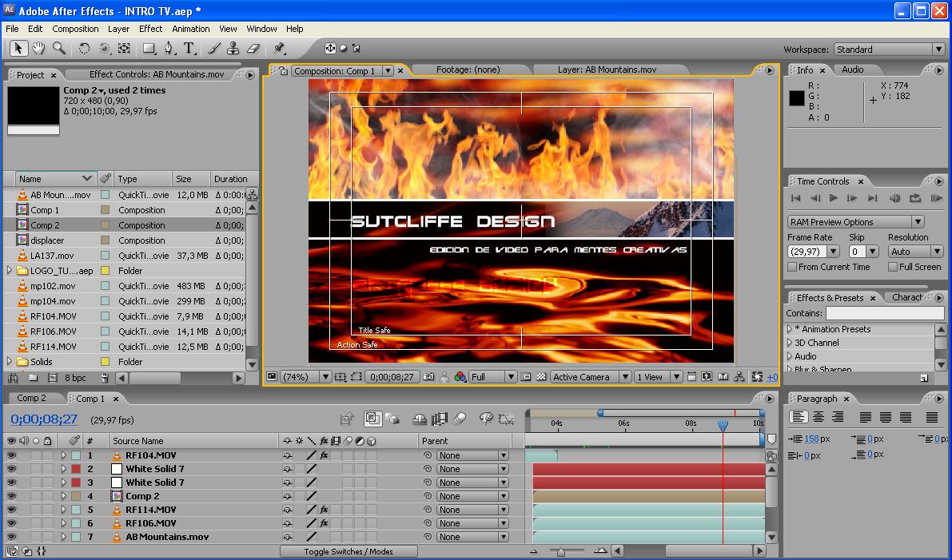Click the current time indicator marker
The width and height of the screenshot is (952, 560).
click(x=723, y=425)
